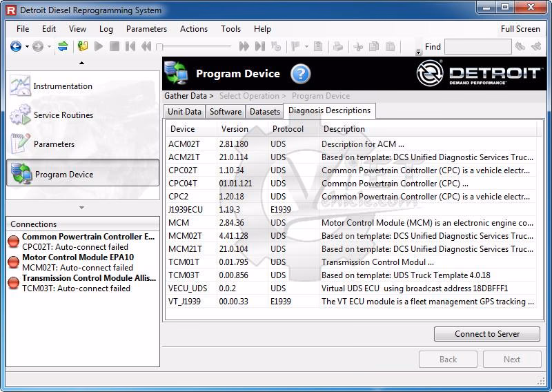
Task: Expand sidebar using the down arrow
Action: pos(81,208)
